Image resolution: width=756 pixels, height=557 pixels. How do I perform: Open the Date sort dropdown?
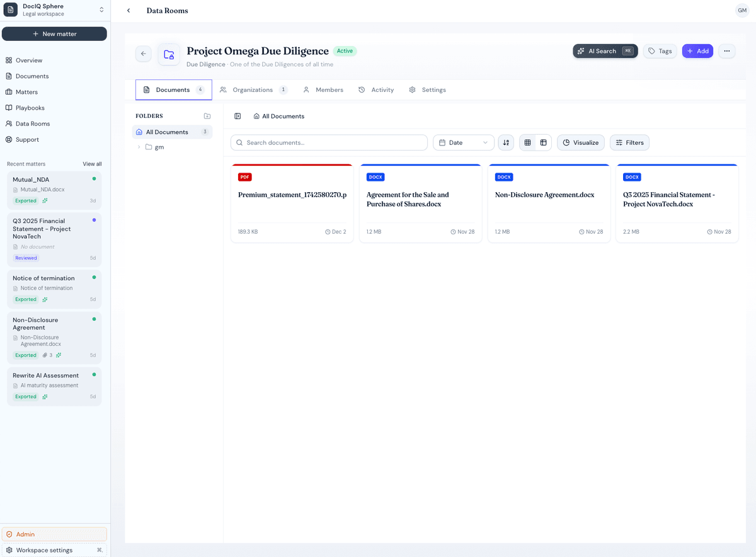[x=463, y=142]
